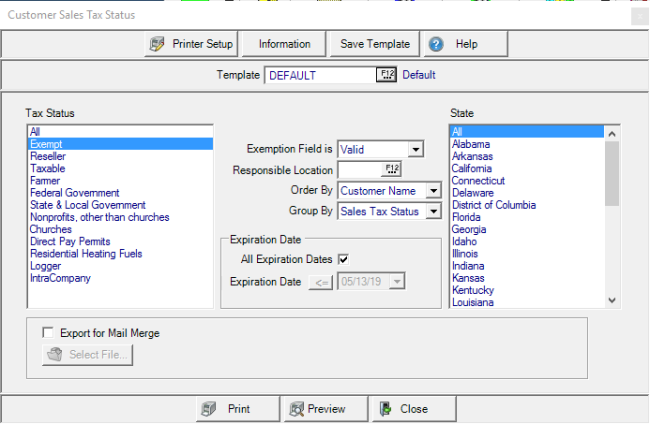Expand the Group By dropdown
Image resolution: width=650 pixels, height=424 pixels.
432,211
